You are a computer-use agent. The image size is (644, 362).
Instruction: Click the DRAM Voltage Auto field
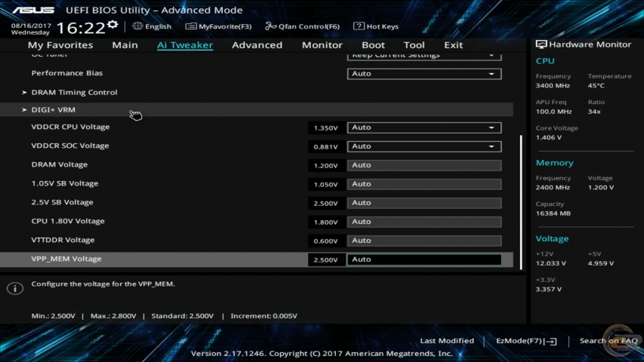(x=424, y=165)
